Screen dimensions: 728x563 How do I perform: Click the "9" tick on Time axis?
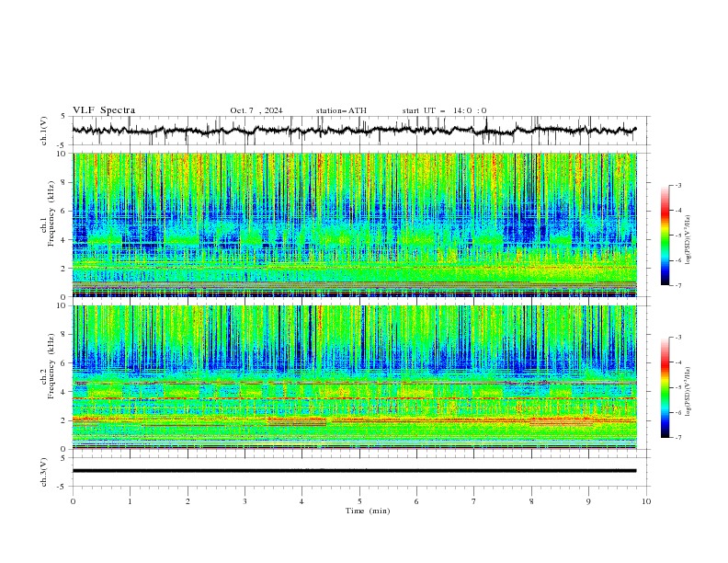588,501
